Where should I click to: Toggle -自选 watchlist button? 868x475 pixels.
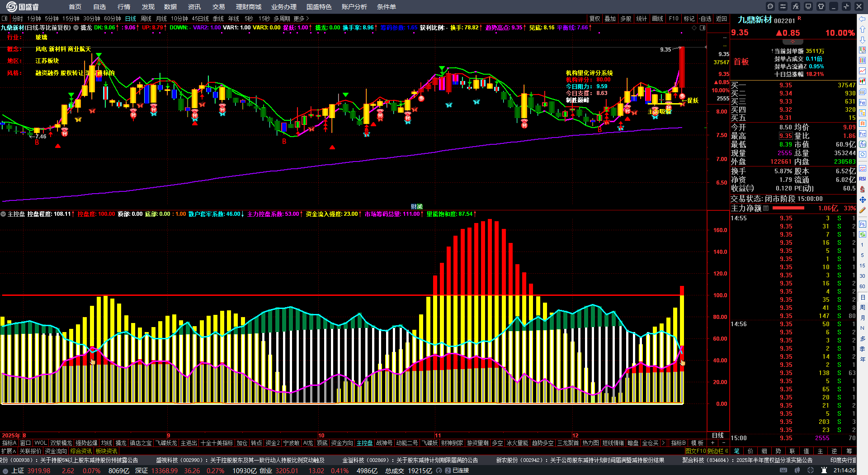click(x=705, y=19)
